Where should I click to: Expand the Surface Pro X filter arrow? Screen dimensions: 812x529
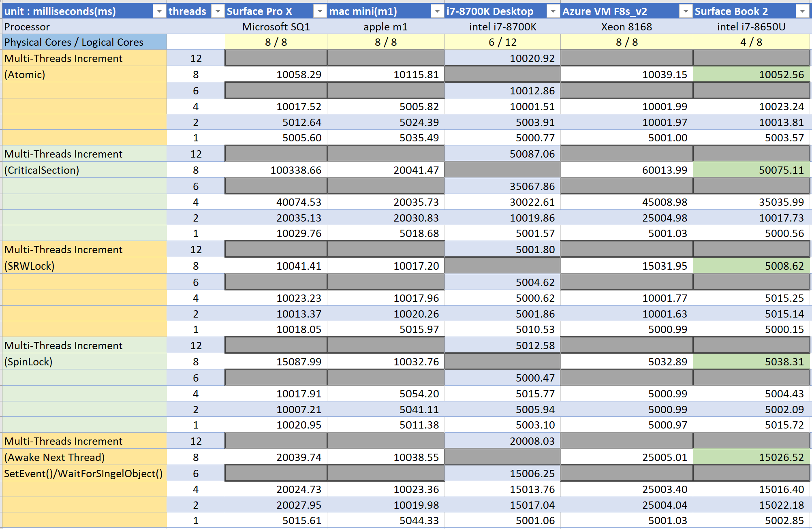(320, 11)
